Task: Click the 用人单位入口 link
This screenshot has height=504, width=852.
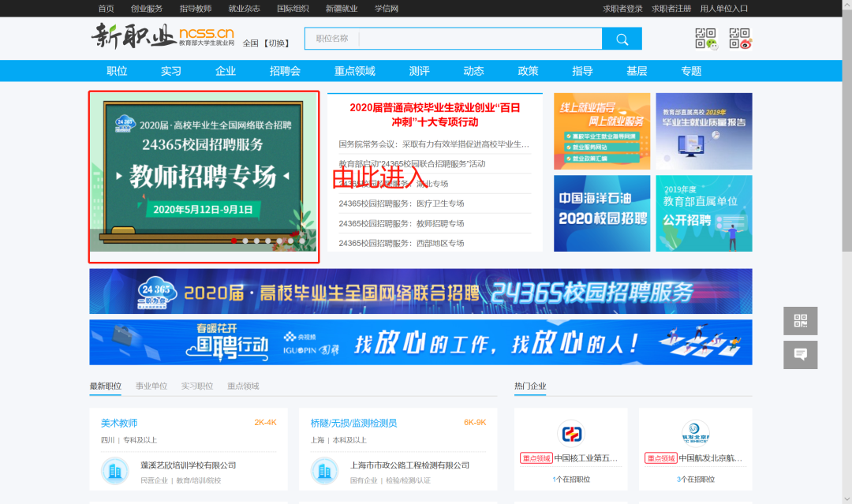Action: (x=724, y=9)
